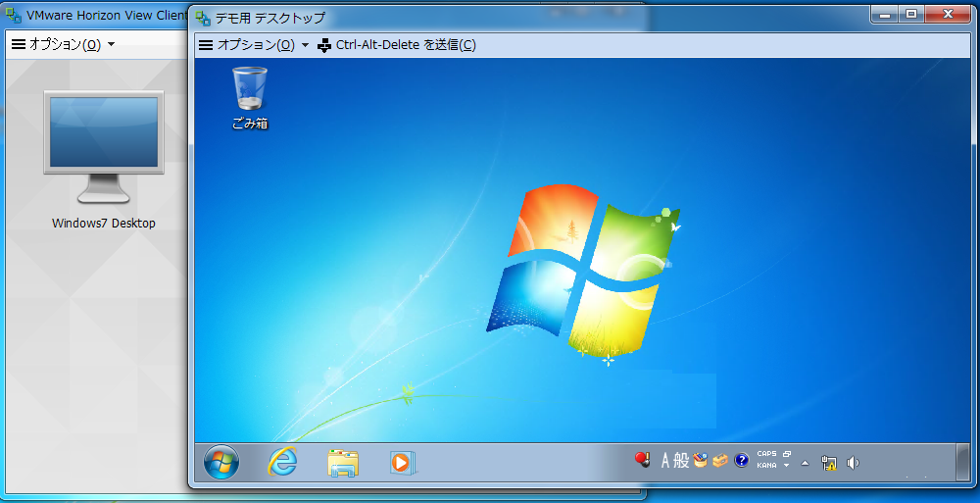Image resolution: width=980 pixels, height=503 pixels.
Task: Toggle CAPS lock in the language bar
Action: point(767,454)
